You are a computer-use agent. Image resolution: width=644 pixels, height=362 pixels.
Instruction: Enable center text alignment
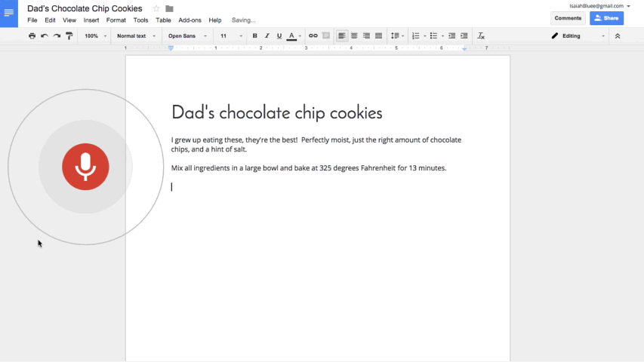[354, 36]
